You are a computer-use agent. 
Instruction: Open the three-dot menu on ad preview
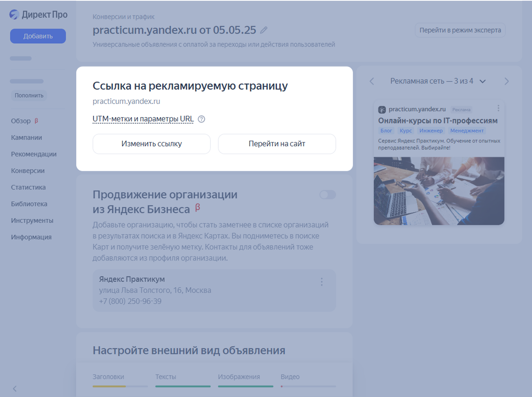(498, 108)
